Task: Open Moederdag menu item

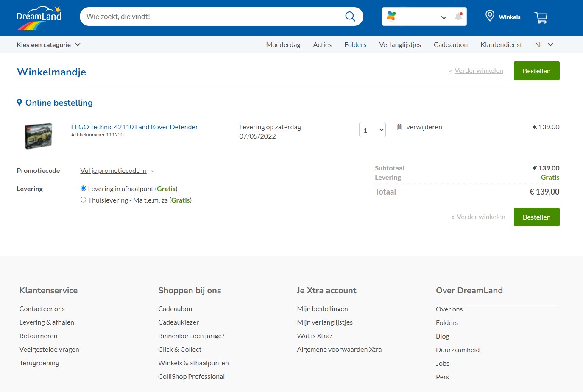Action: click(283, 45)
